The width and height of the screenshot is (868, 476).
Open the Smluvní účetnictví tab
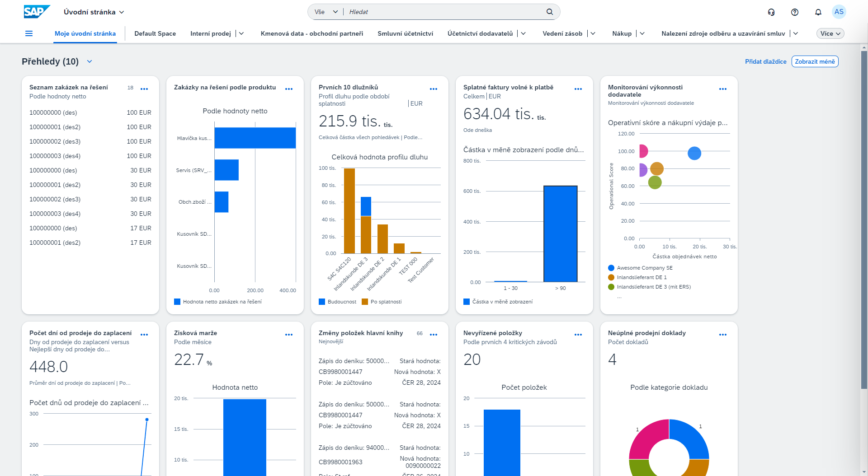click(x=405, y=33)
